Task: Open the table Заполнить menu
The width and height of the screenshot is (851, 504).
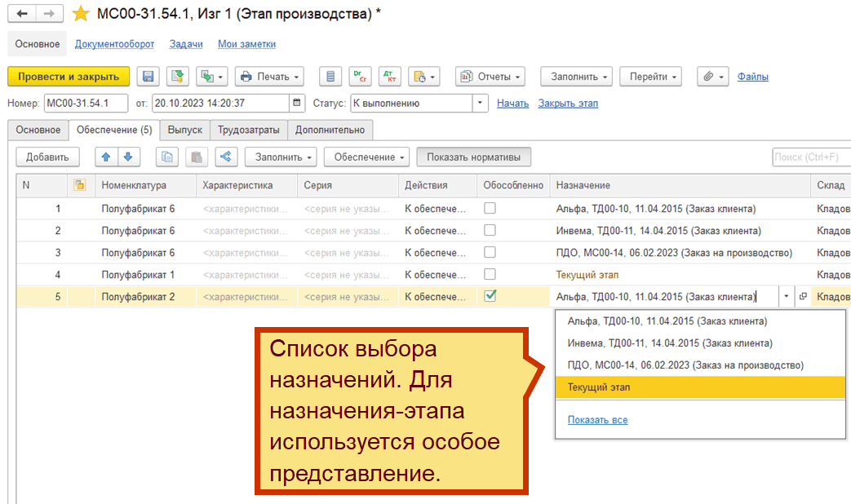Action: tap(281, 157)
